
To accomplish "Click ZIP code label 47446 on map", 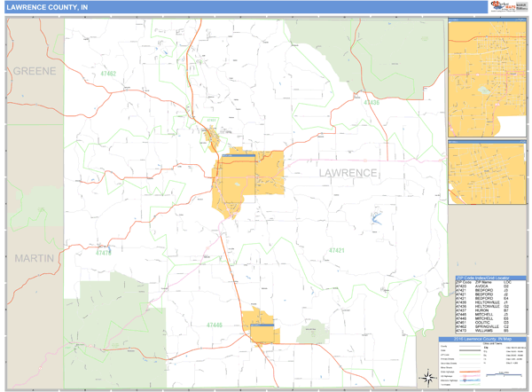I will pos(215,325).
